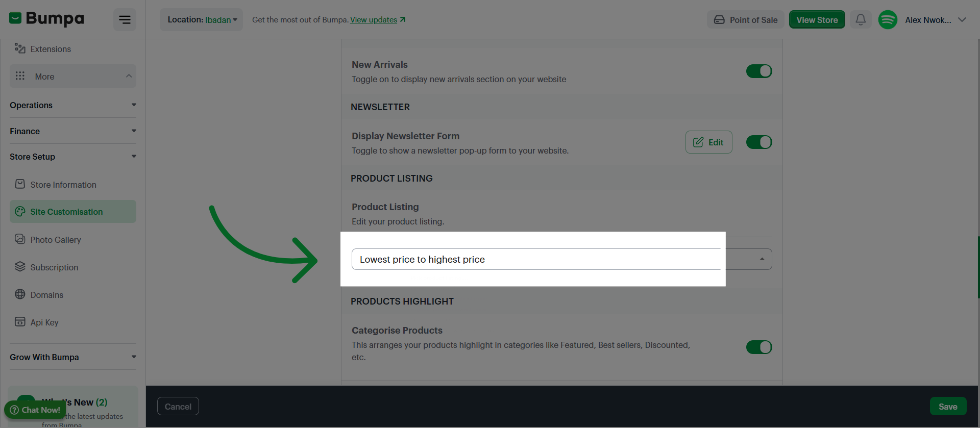The width and height of the screenshot is (980, 428).
Task: Click the View Store button
Action: (x=817, y=20)
